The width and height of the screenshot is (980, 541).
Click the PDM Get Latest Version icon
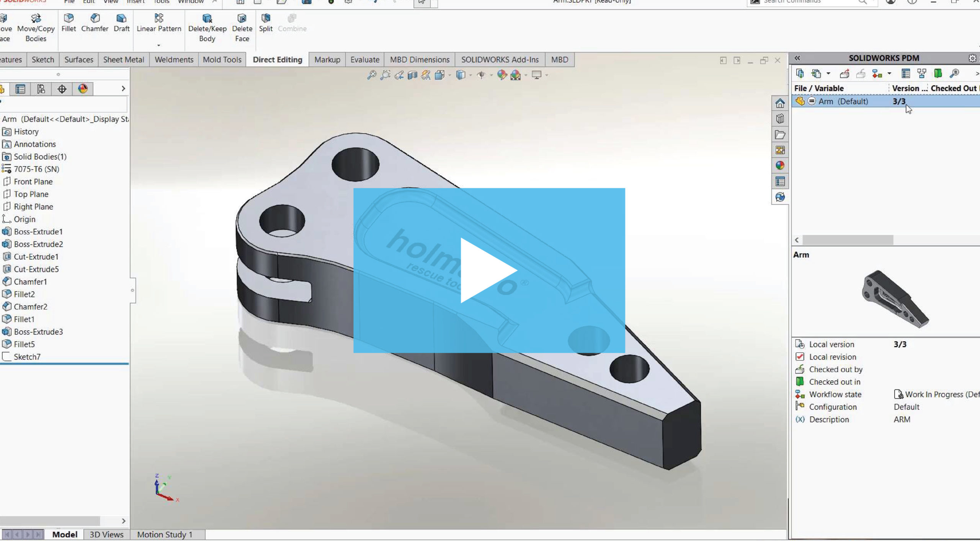800,73
